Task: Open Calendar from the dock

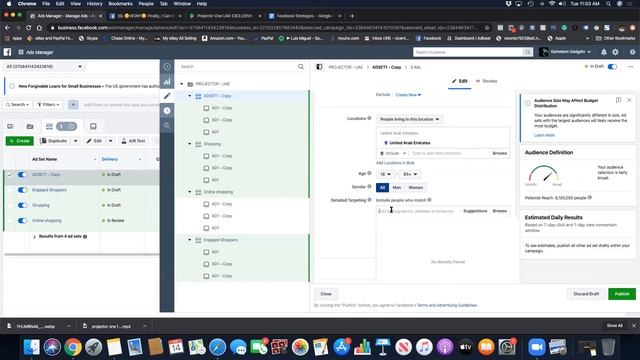Action: click(x=176, y=347)
